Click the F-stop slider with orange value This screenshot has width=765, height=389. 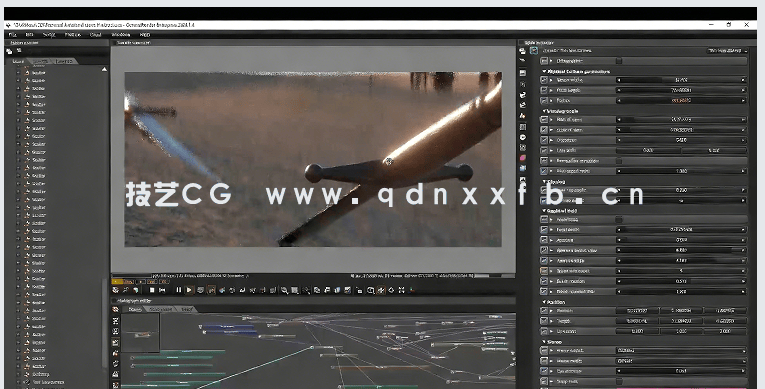[682, 101]
